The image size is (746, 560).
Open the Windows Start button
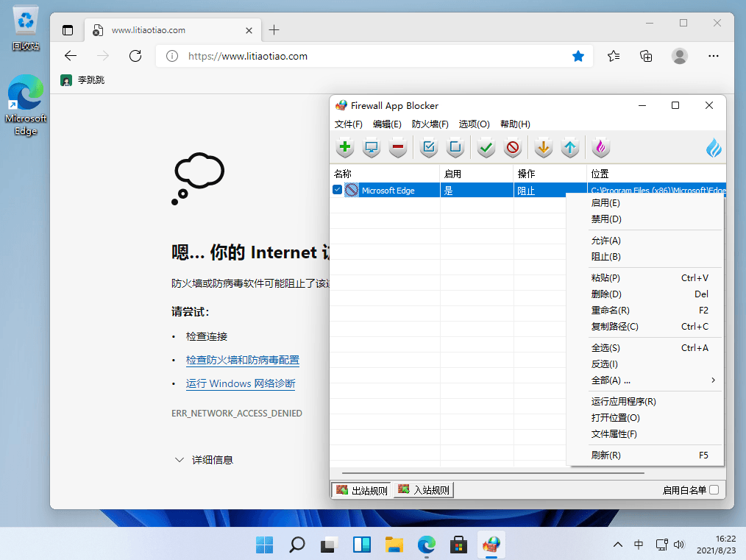tap(265, 545)
